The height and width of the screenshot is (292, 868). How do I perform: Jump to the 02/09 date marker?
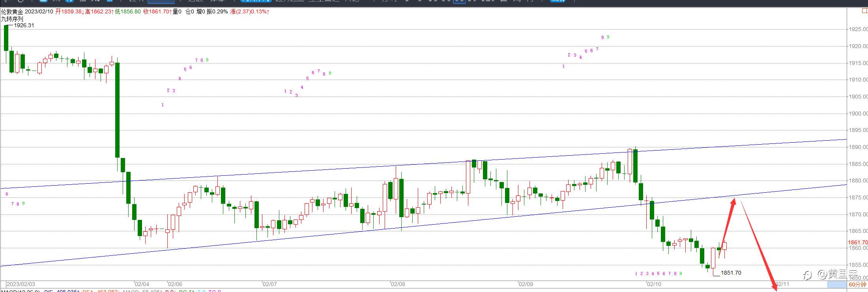(526, 284)
